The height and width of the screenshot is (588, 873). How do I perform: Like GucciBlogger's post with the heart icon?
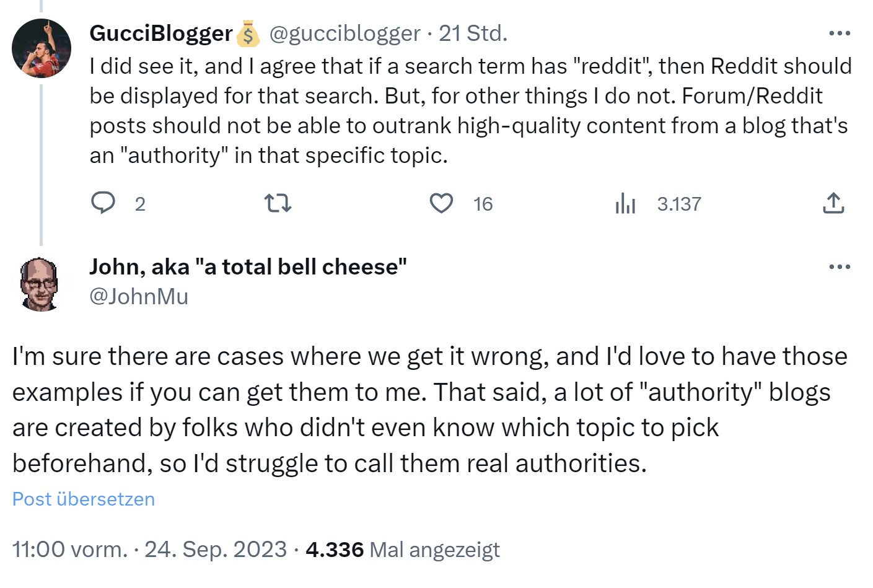(441, 203)
